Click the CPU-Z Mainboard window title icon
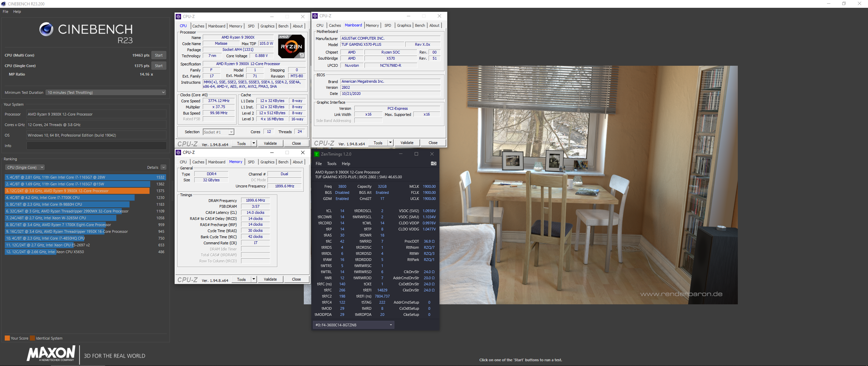 (x=315, y=16)
